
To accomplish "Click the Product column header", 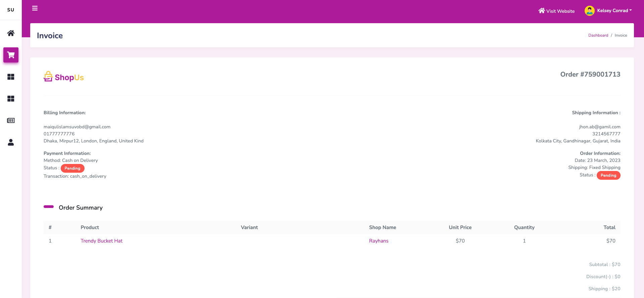I will click(90, 227).
